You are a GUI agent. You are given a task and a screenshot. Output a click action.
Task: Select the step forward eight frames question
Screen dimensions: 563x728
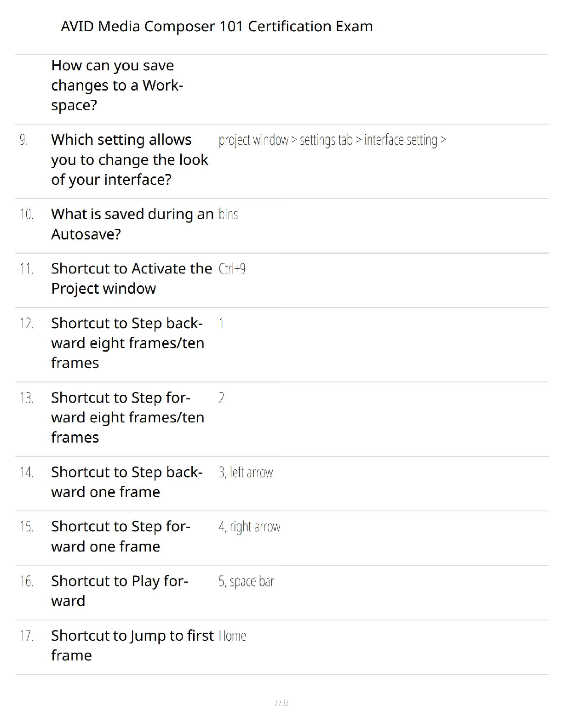point(127,417)
